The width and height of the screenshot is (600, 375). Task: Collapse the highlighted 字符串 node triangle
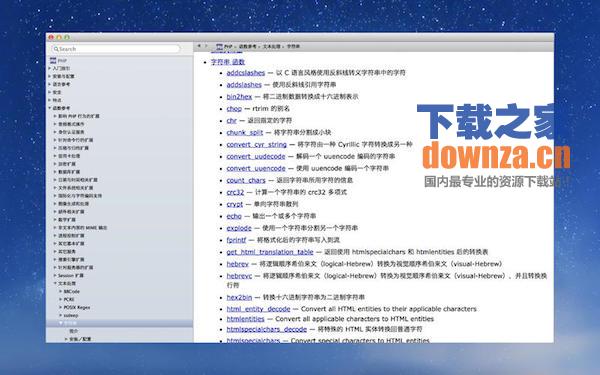[60, 323]
